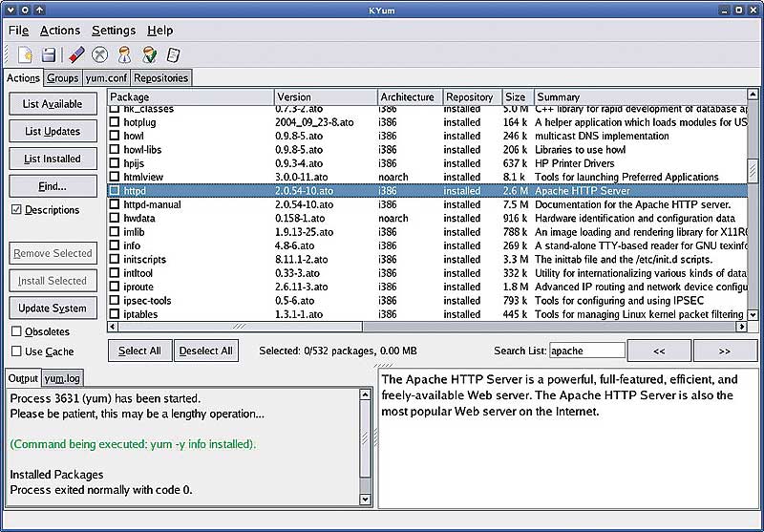The image size is (764, 532).
Task: Select the Output tab
Action: point(23,378)
